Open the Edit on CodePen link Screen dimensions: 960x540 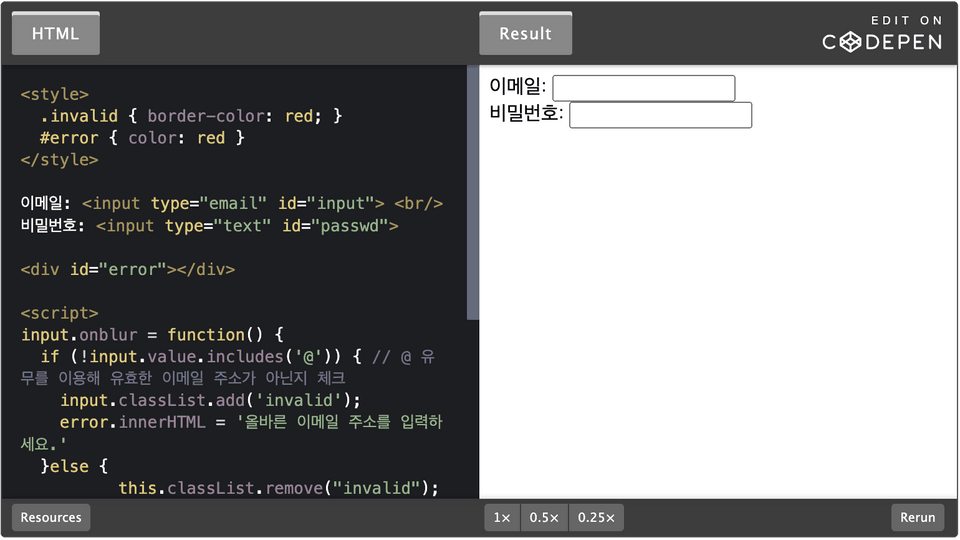[882, 34]
